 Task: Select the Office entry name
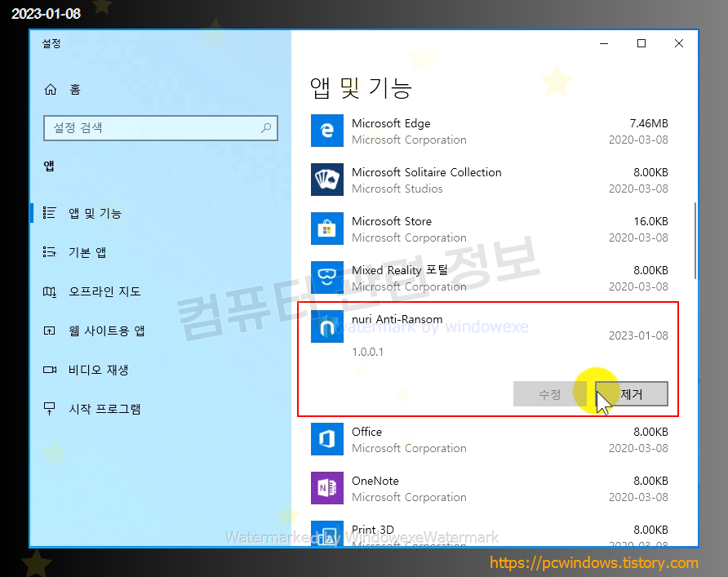(x=366, y=432)
